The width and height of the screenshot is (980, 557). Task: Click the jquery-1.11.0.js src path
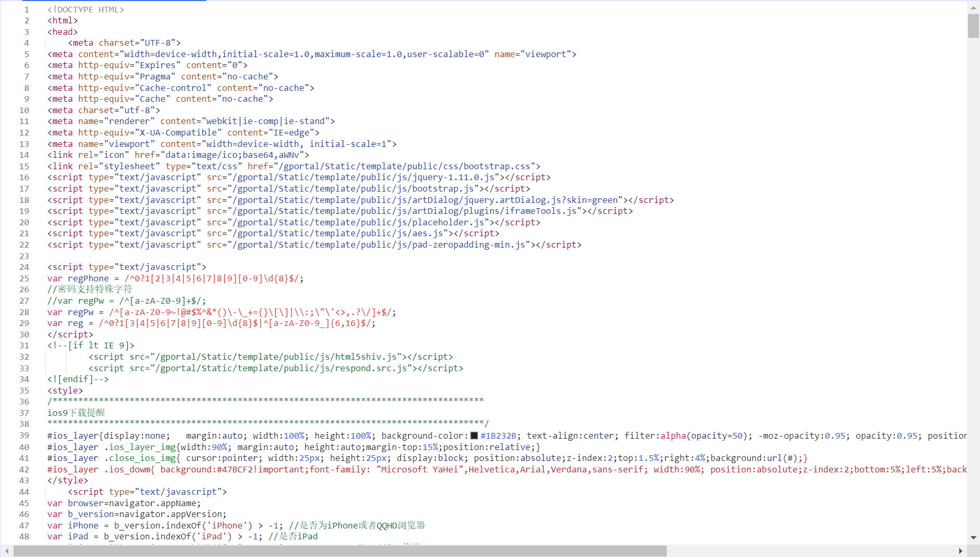[366, 177]
